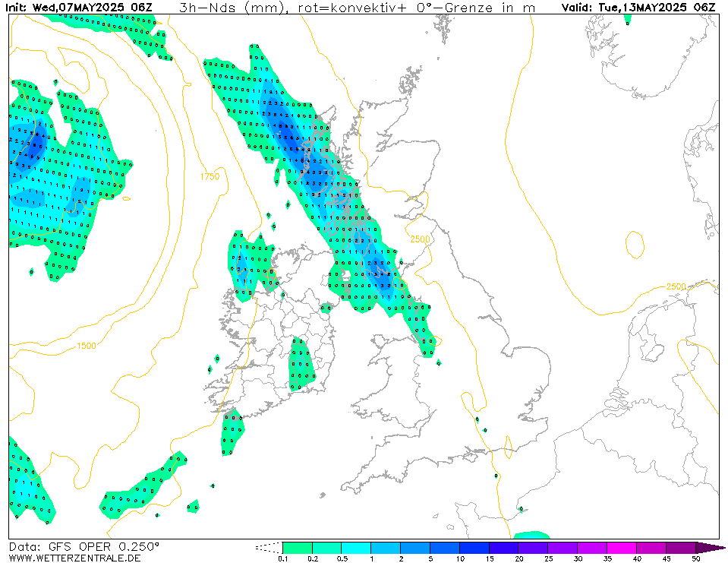Select the 0.2–0.5 mm legend swatch

click(x=327, y=548)
